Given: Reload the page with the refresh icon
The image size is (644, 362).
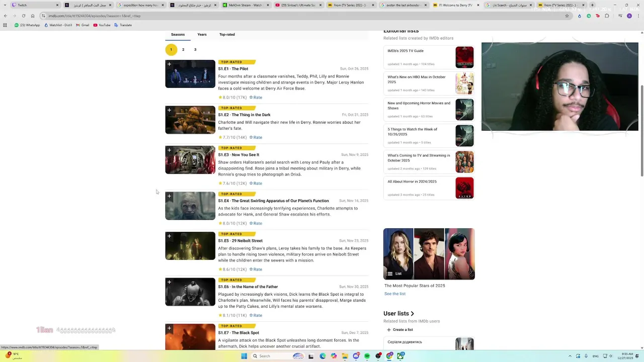Looking at the screenshot, I should tap(23, 16).
